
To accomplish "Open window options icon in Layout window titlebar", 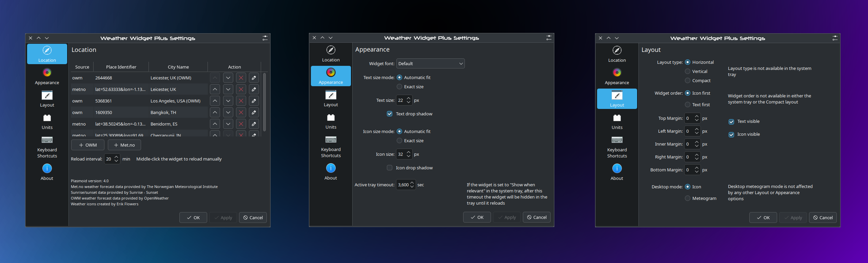I will 835,38.
